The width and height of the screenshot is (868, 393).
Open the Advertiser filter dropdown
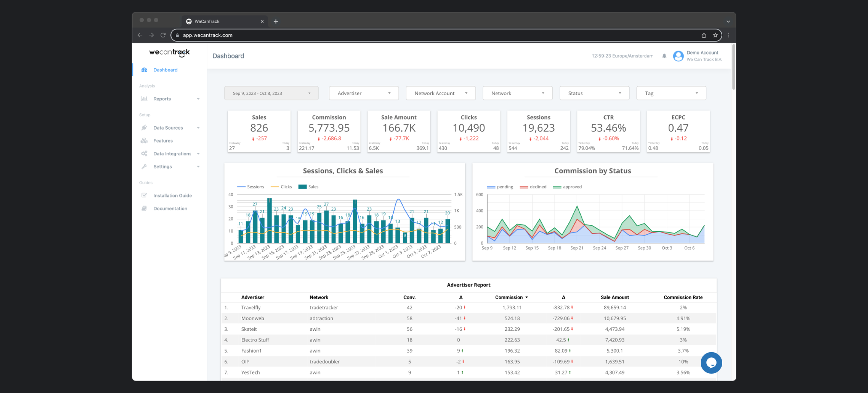tap(364, 93)
